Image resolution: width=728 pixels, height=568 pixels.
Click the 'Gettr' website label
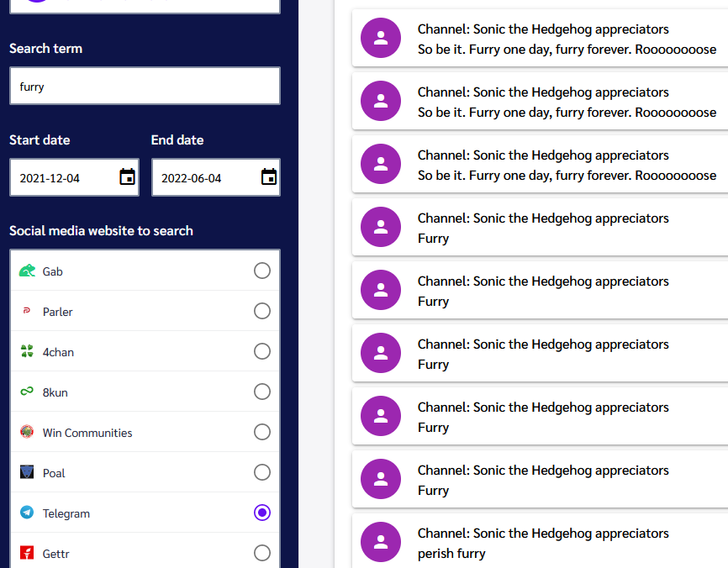point(55,554)
